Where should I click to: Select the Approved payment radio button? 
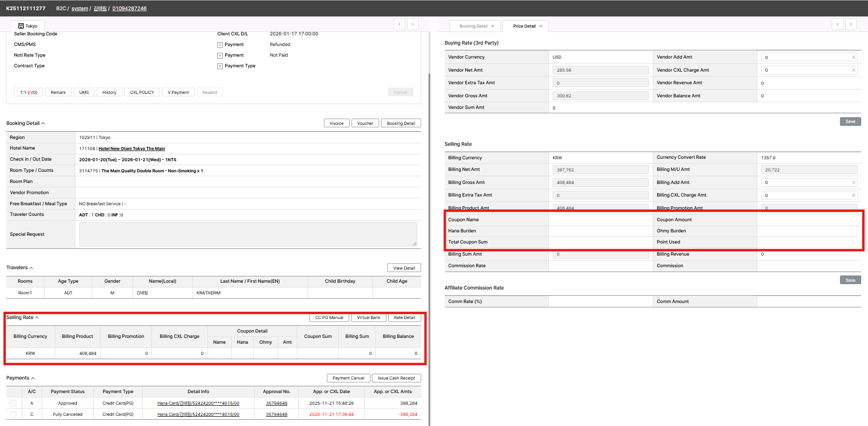click(13, 403)
